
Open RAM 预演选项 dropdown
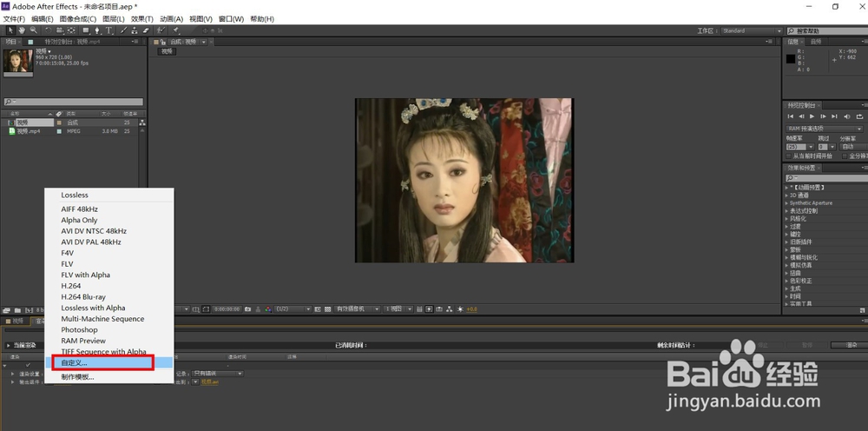point(825,129)
